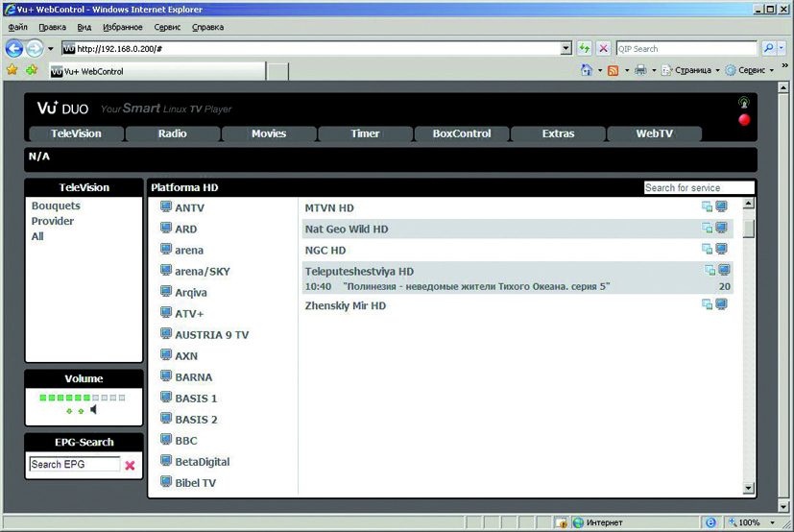
Task: Raise volume with the up arrow
Action: pos(81,411)
